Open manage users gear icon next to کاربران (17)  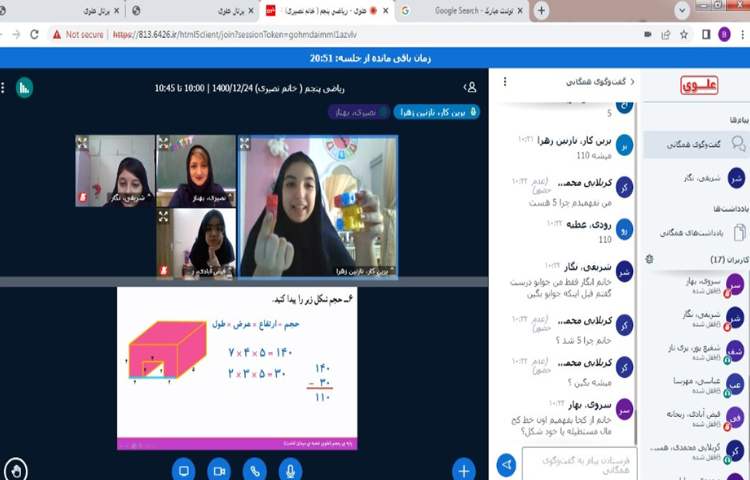click(x=649, y=259)
